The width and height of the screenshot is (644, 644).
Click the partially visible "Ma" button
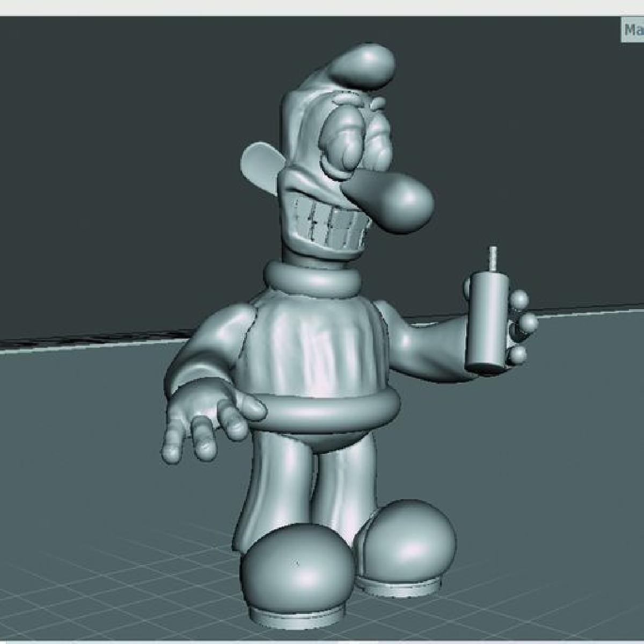[x=633, y=31]
